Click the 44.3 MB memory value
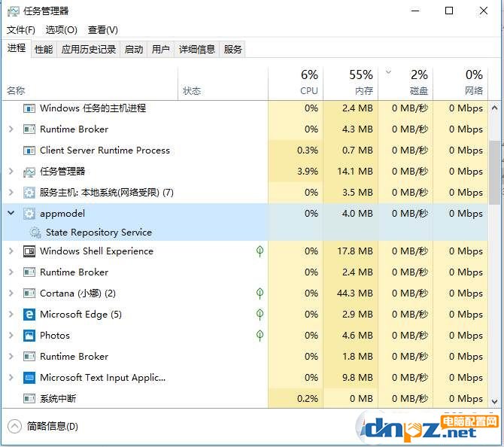504x447 pixels. [355, 293]
